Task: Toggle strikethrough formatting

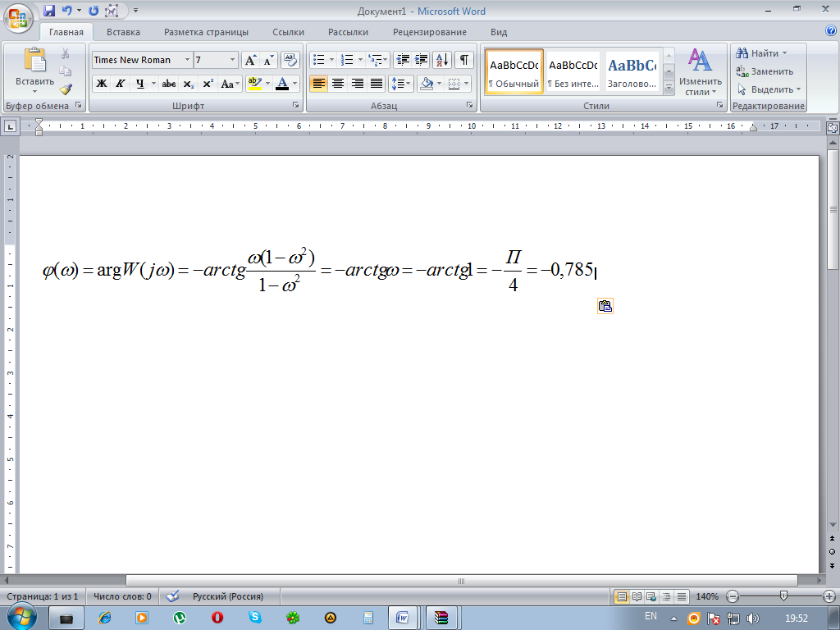Action: [x=169, y=84]
